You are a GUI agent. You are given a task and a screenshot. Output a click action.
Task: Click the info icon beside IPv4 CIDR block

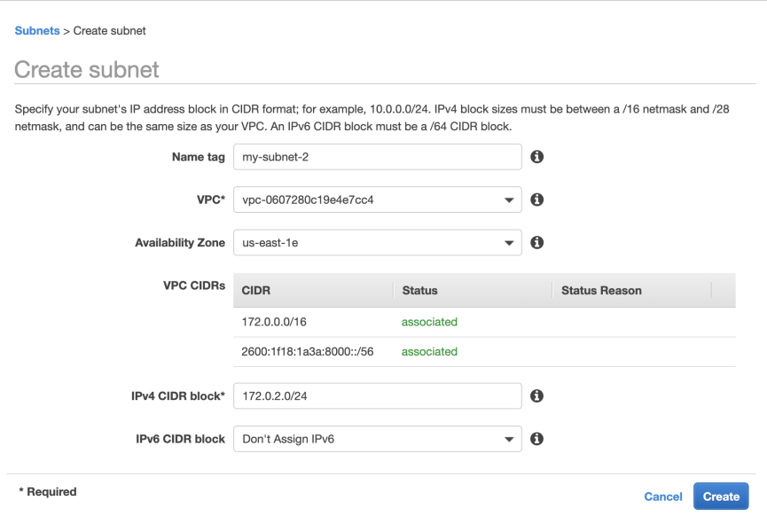point(536,395)
